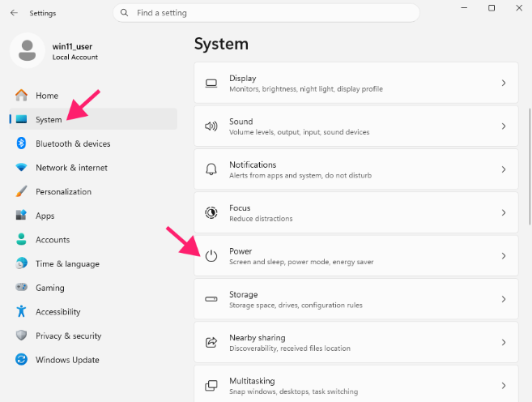Expand Storage row chevron
Image resolution: width=532 pixels, height=402 pixels.
504,299
